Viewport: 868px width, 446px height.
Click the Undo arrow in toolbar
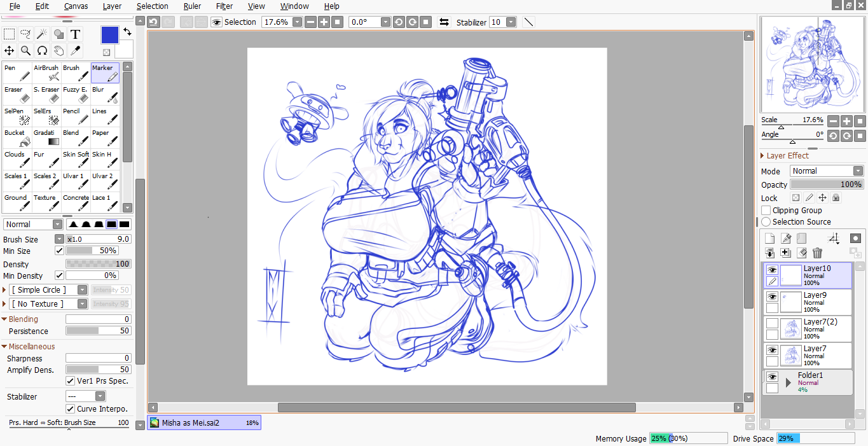(x=153, y=22)
